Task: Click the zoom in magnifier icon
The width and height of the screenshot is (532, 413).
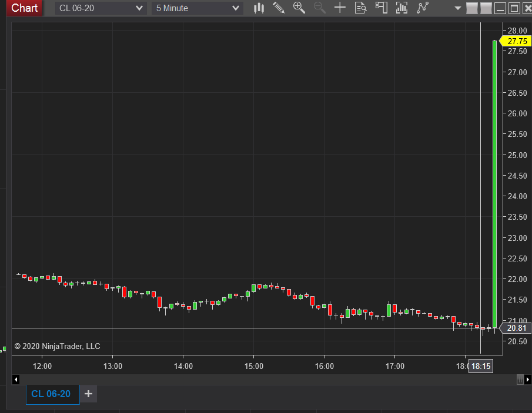Action: tap(299, 8)
